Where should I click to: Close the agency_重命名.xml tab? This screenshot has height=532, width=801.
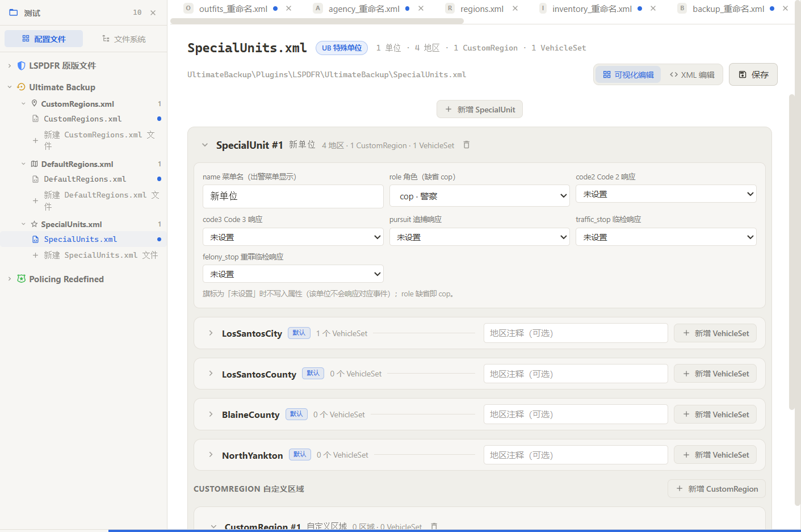pyautogui.click(x=421, y=9)
